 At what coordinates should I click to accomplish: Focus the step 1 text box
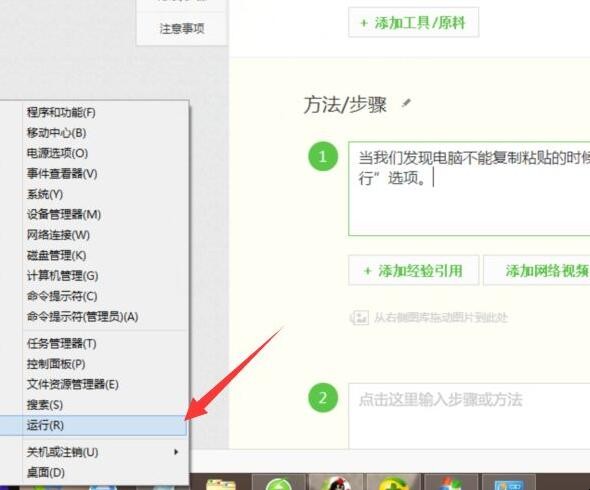[x=469, y=189]
